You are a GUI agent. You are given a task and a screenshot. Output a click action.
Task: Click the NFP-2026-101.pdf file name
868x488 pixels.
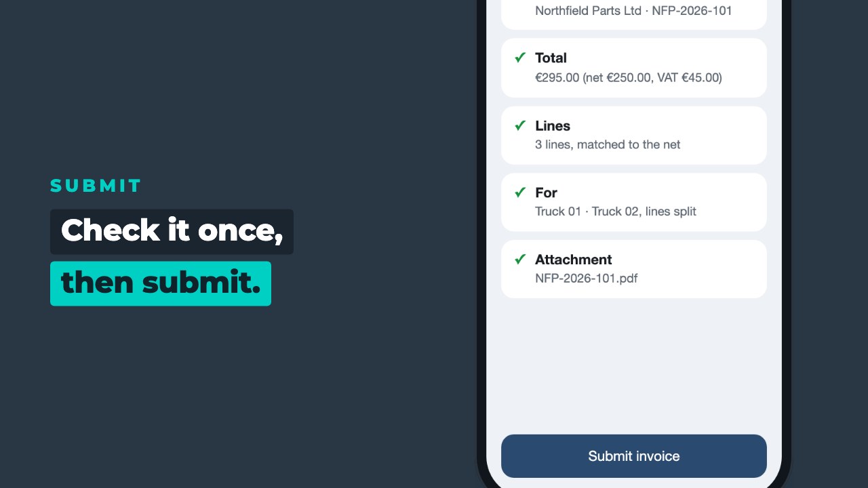[x=586, y=278]
